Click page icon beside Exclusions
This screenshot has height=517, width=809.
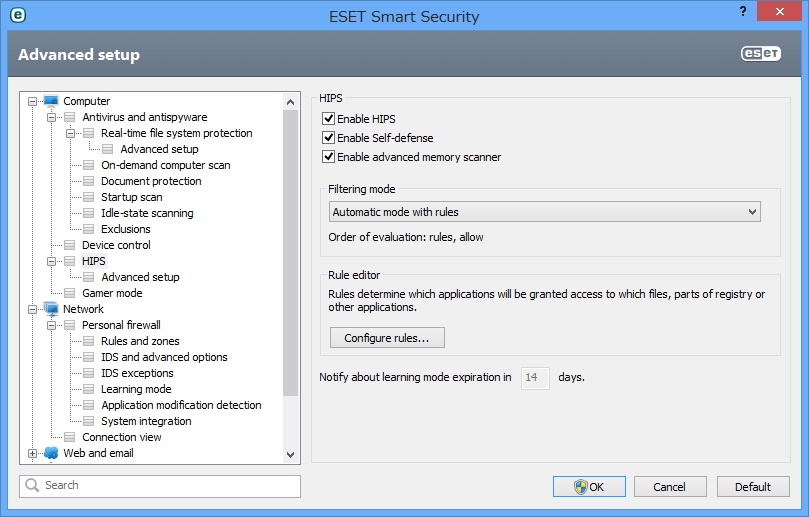point(89,229)
